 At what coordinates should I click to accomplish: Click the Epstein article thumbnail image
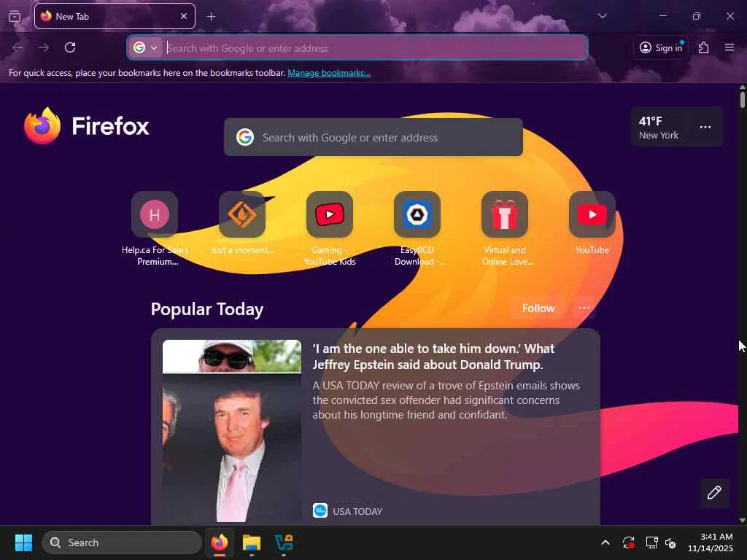pyautogui.click(x=232, y=430)
